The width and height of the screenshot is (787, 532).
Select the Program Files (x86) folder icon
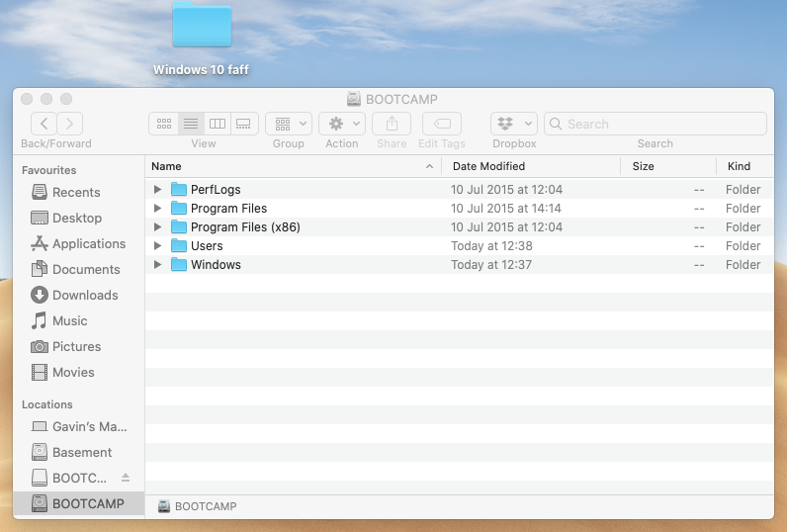179,226
